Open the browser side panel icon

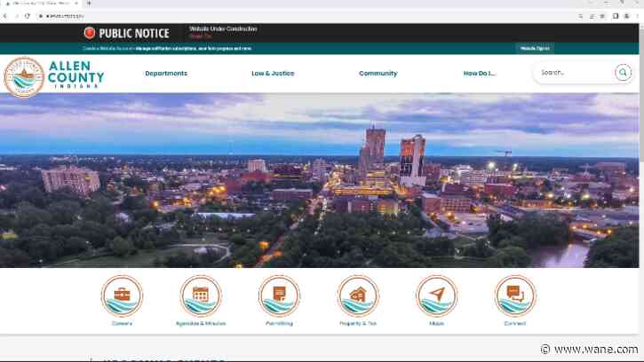click(616, 16)
